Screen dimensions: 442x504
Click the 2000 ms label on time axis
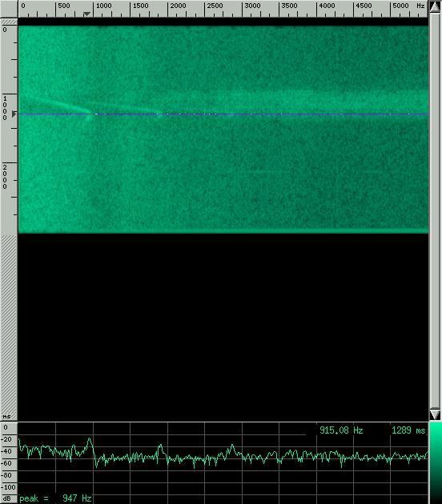pos(5,177)
